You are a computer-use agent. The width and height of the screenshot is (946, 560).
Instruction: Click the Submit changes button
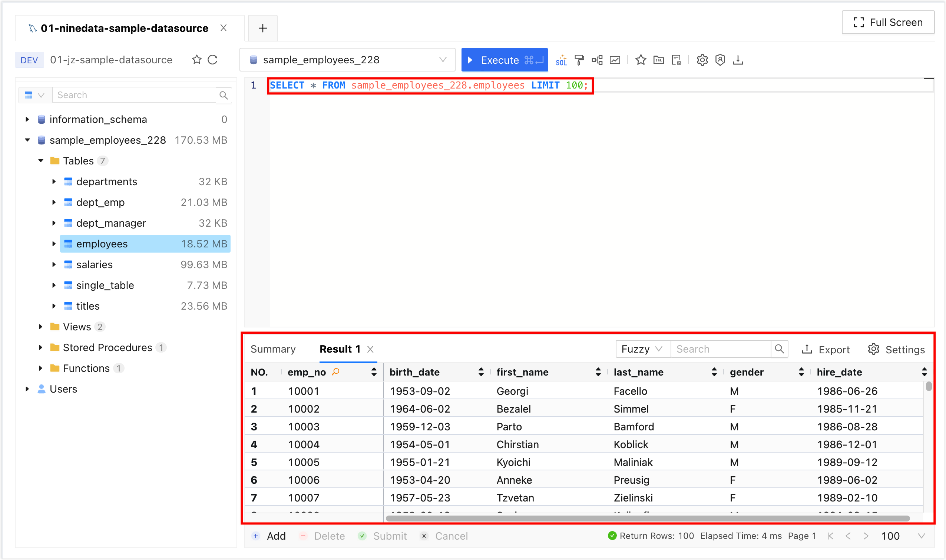pos(382,536)
